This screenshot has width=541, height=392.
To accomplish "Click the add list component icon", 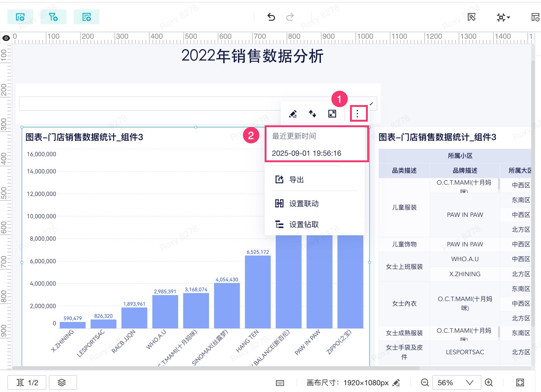I will click(87, 17).
